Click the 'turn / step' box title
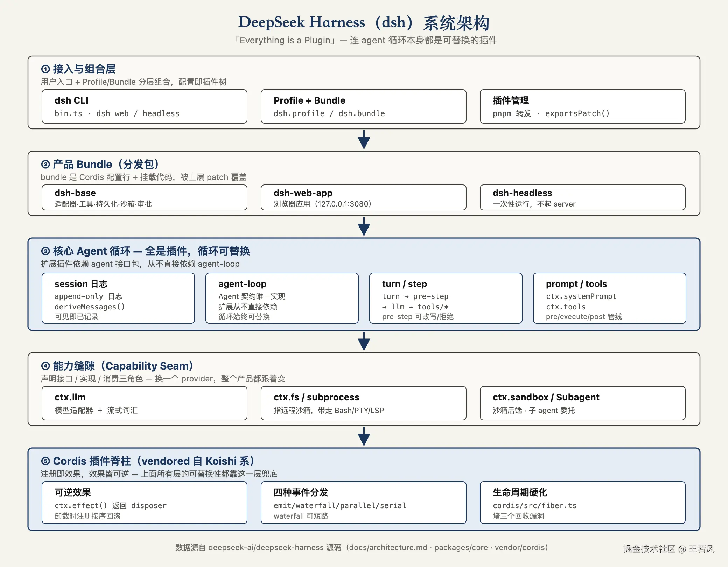The image size is (728, 567). 405,284
